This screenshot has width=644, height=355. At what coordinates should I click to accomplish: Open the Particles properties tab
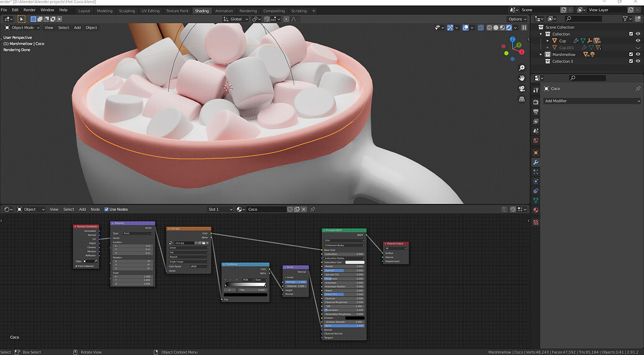[x=536, y=172]
